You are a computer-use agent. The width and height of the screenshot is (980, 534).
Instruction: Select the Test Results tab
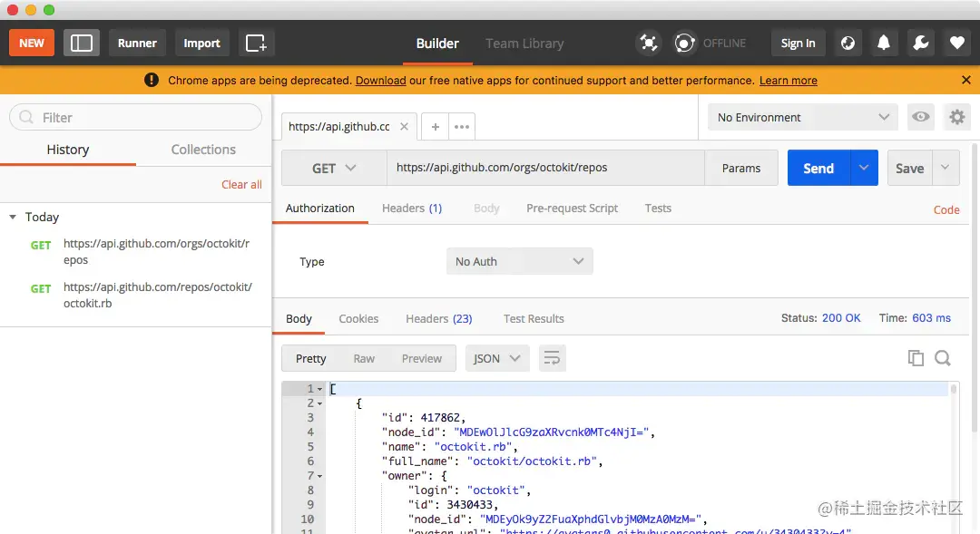coord(534,318)
